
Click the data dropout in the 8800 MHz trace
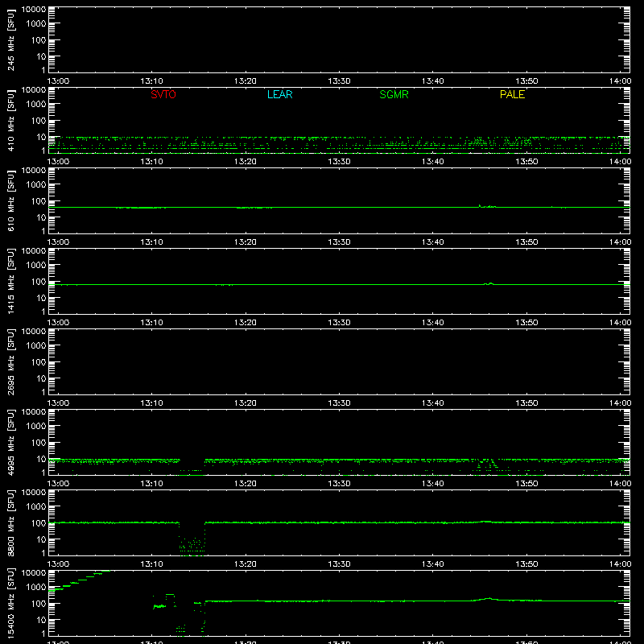192,539
